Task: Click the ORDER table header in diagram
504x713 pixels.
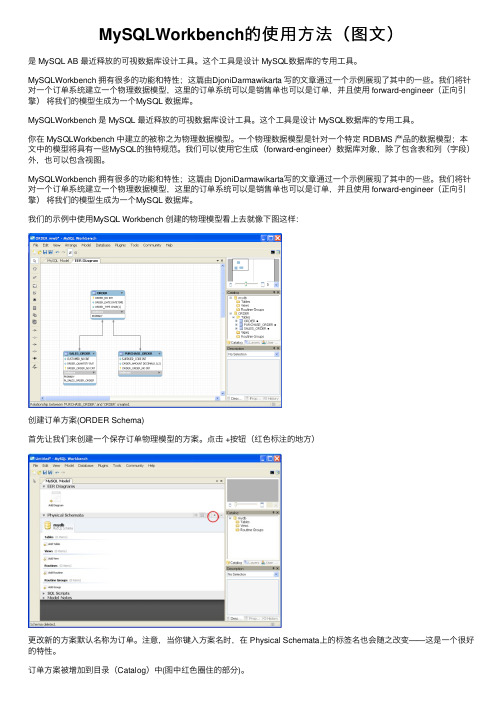Action: point(107,293)
